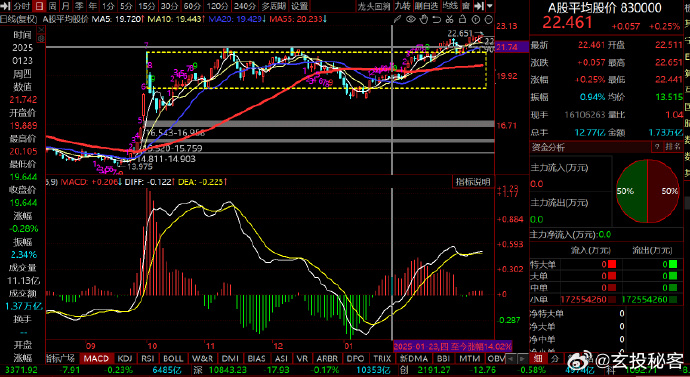Switch to 5分 five-minute chart
This screenshot has height=377, width=690.
tap(126, 6)
